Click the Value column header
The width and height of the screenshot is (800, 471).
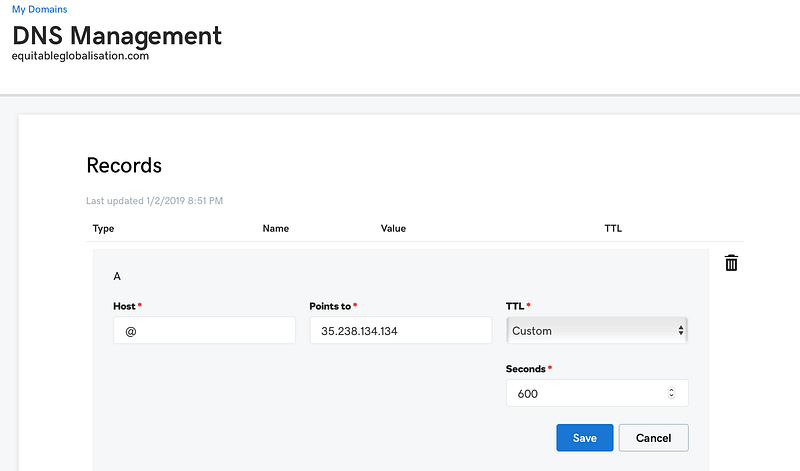coord(393,229)
